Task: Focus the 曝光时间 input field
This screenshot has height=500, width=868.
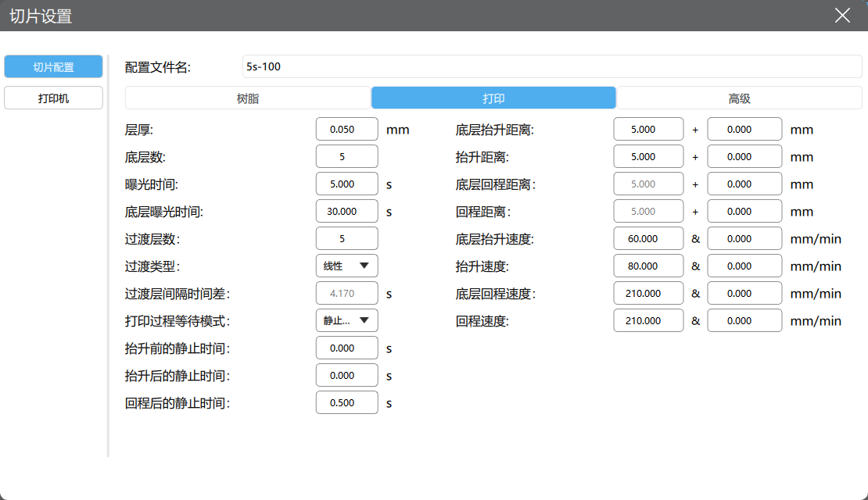Action: tap(346, 184)
